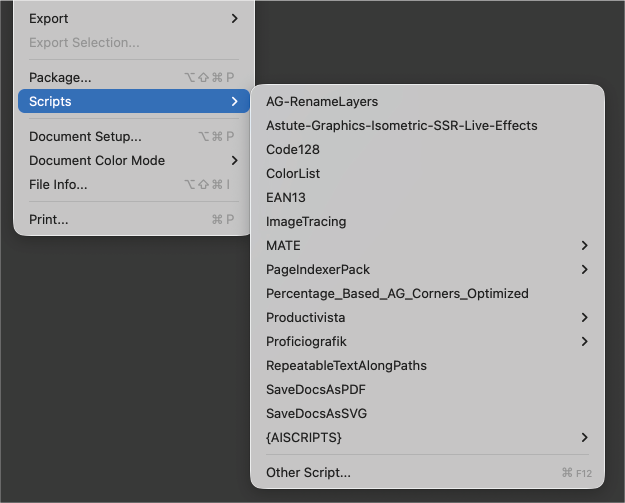This screenshot has width=625, height=503.
Task: Open the {AISCRIPTS} folder
Action: pyautogui.click(x=427, y=437)
